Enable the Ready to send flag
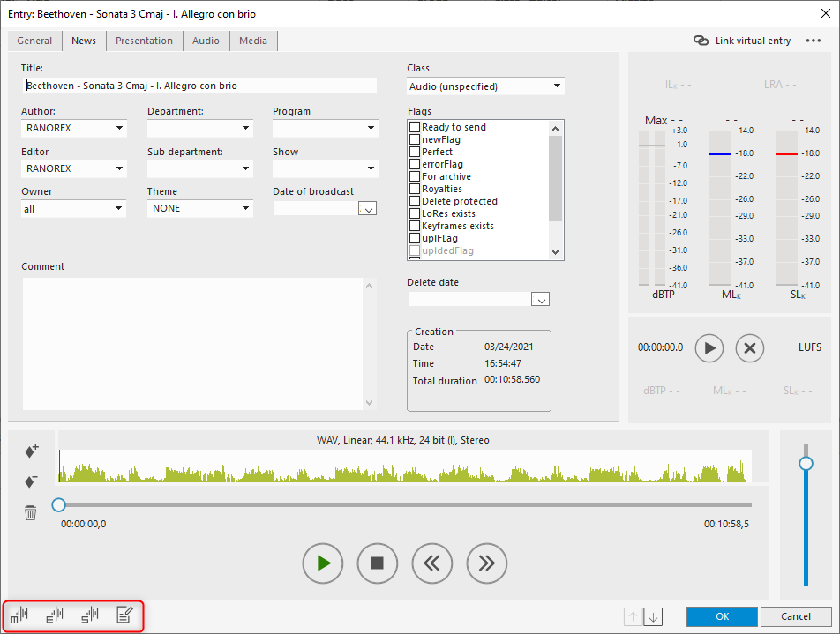Image resolution: width=840 pixels, height=634 pixels. [415, 127]
